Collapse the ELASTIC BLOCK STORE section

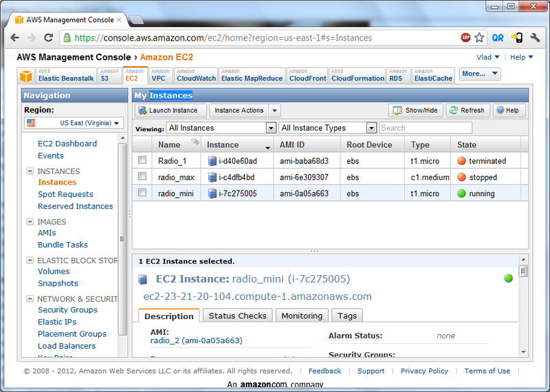point(30,260)
